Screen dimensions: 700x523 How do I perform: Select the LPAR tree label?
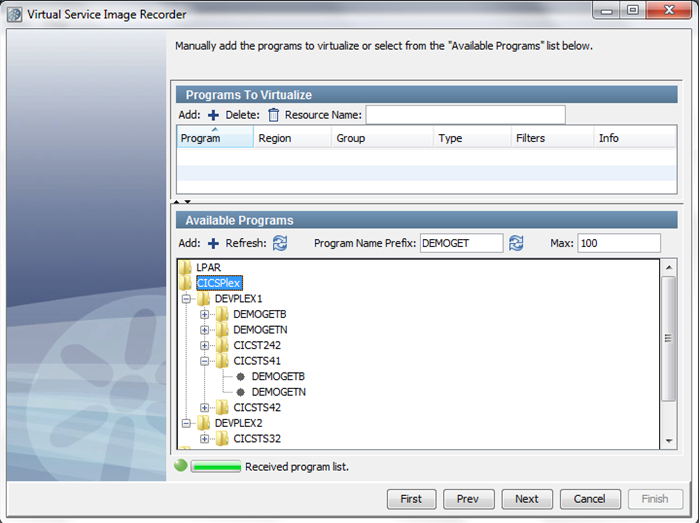[208, 267]
